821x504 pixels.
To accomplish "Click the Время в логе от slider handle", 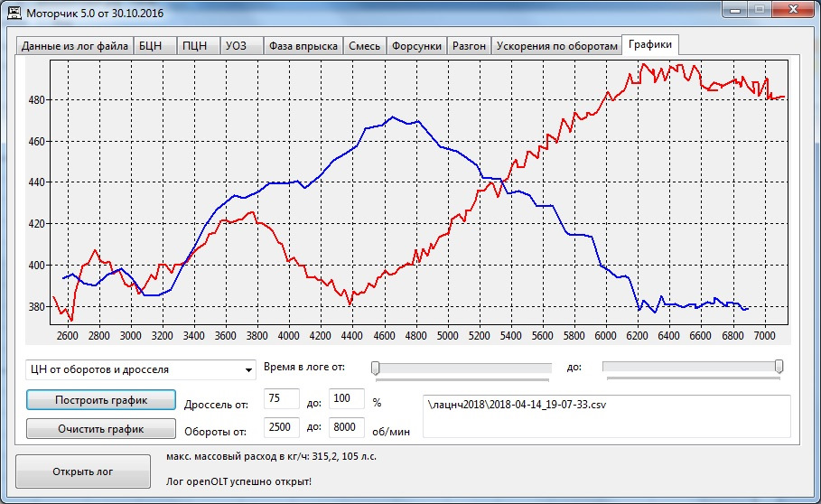I will tap(376, 368).
